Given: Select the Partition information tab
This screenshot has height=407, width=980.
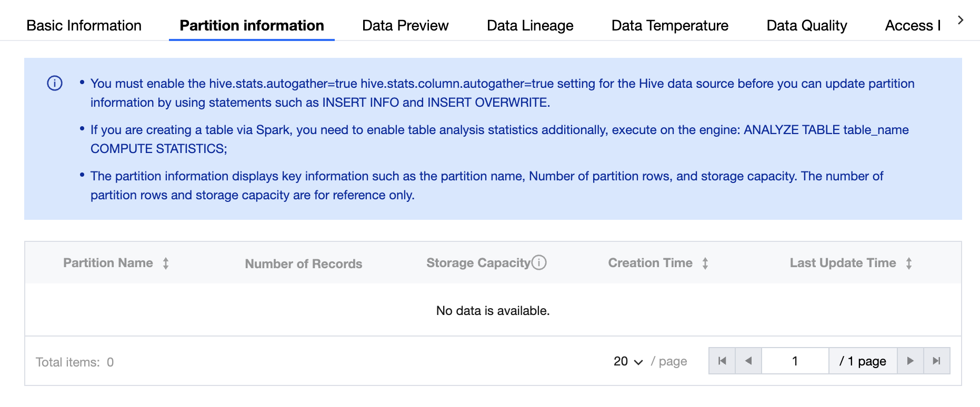Looking at the screenshot, I should click(252, 25).
